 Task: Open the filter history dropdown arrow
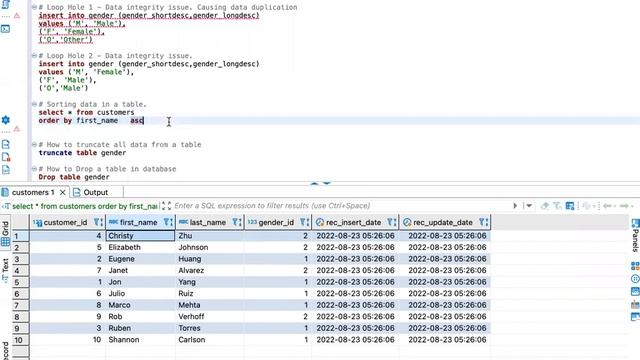(529, 206)
